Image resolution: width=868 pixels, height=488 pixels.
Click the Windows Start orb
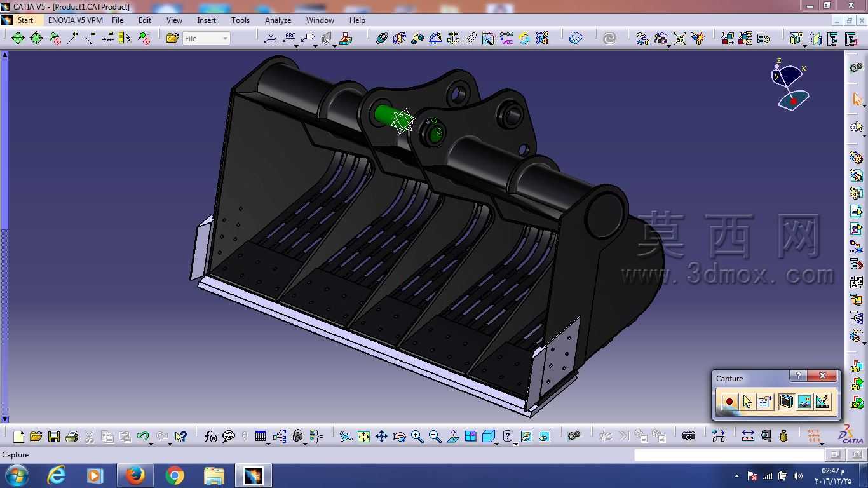(16, 475)
